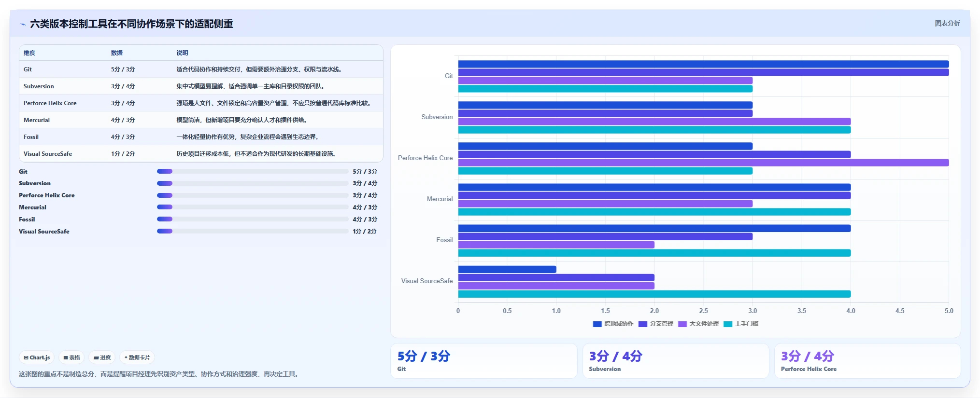This screenshot has height=398, width=980.
Task: Click Perforce Helix Core's purple 大文件处理 bar
Action: tap(703, 163)
